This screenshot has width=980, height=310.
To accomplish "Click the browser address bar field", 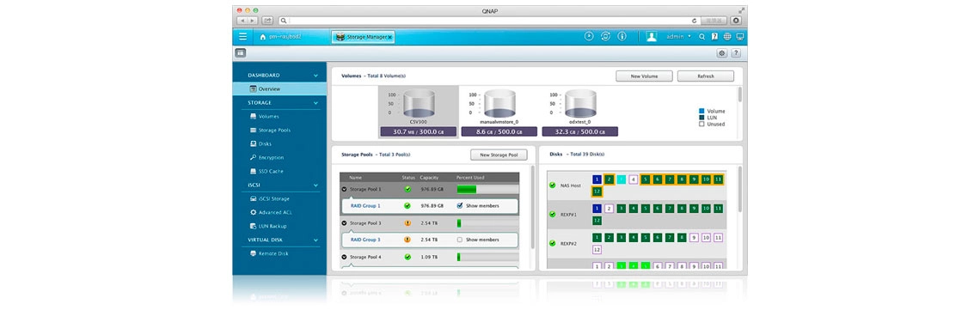I will pyautogui.click(x=489, y=21).
